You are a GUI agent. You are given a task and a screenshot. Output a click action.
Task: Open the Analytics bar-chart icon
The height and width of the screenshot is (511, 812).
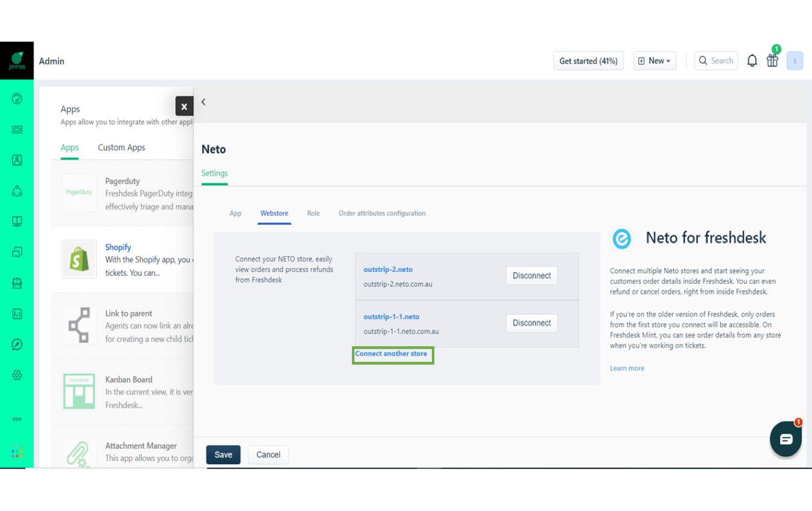coord(16,313)
